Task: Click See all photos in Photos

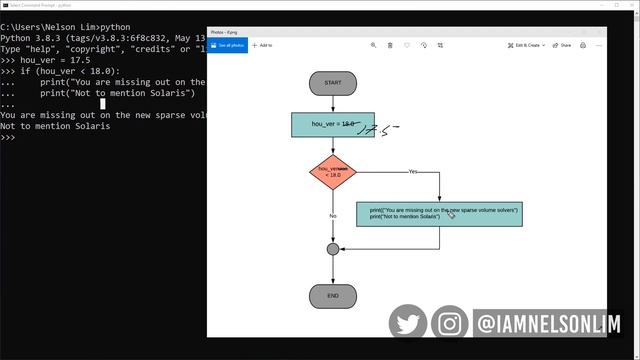Action: click(227, 45)
